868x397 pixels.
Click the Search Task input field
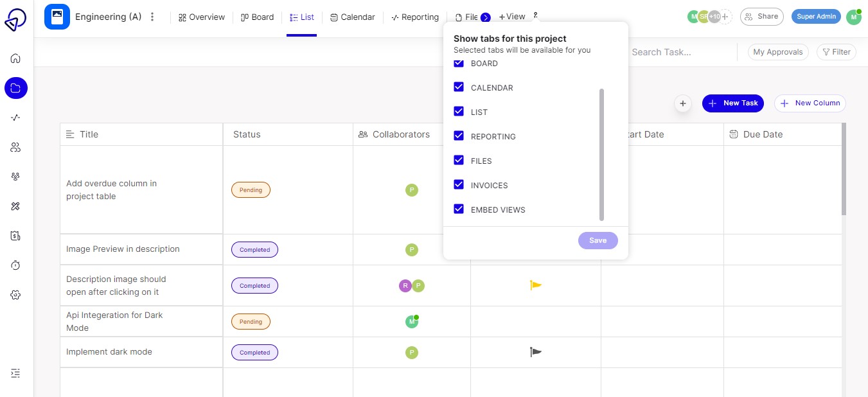coord(662,52)
